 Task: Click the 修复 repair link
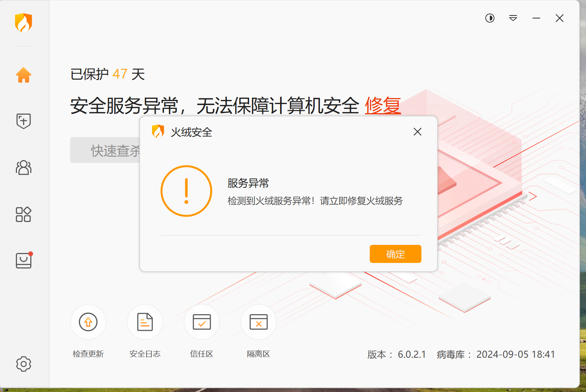point(383,106)
